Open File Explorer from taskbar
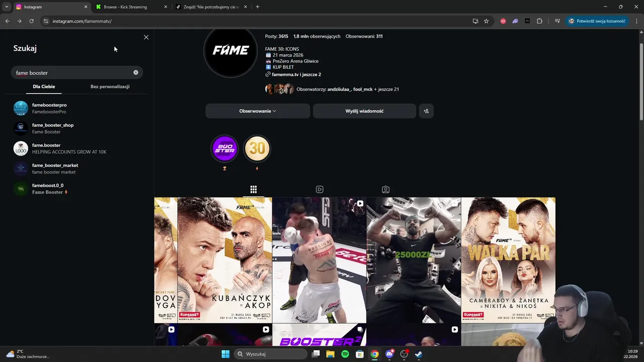This screenshot has width=644, height=362. click(x=331, y=354)
